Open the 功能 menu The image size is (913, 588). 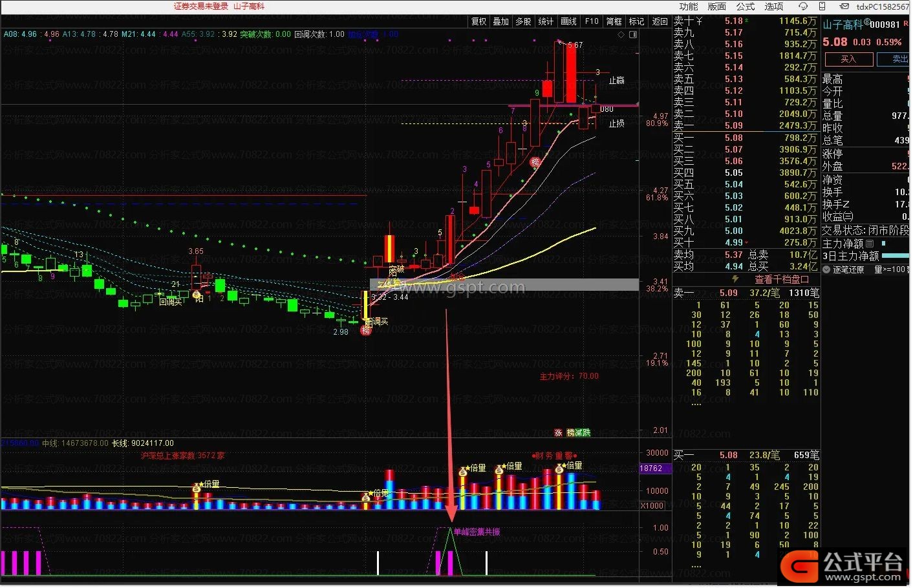pyautogui.click(x=689, y=6)
